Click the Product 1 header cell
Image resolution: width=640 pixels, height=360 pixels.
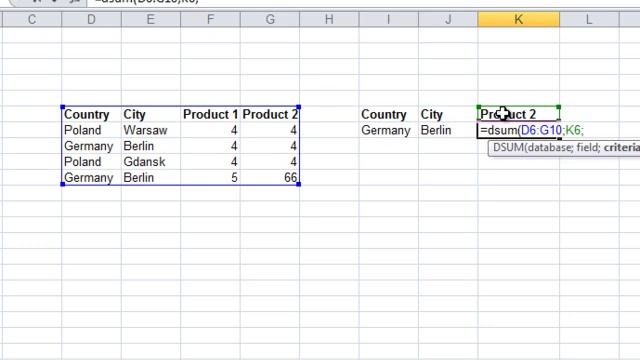coord(210,114)
